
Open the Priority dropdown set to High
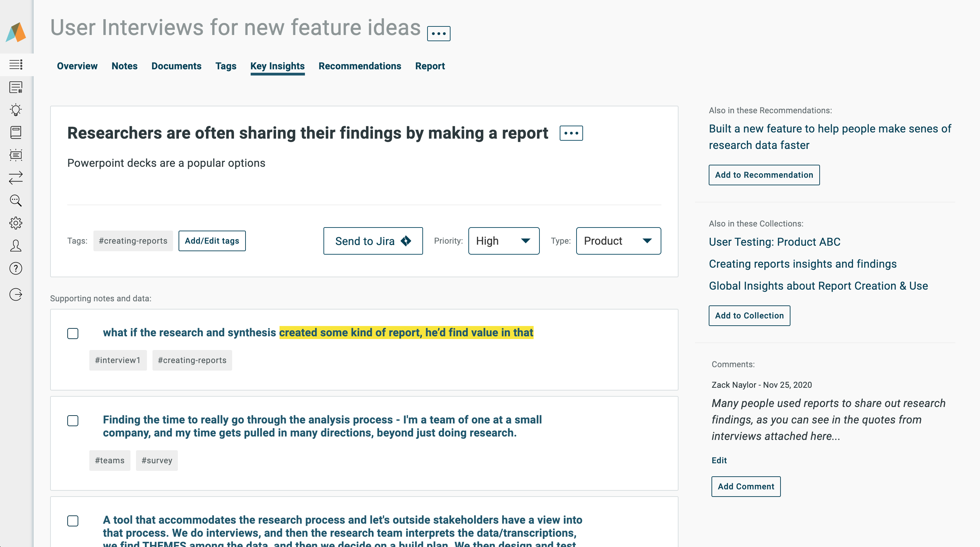point(503,241)
